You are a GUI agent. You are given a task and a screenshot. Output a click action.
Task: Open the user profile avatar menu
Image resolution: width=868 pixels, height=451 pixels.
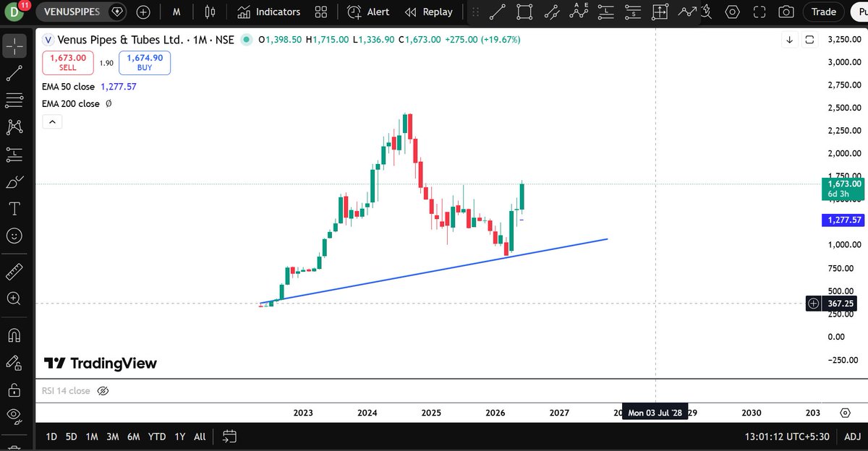(14, 12)
